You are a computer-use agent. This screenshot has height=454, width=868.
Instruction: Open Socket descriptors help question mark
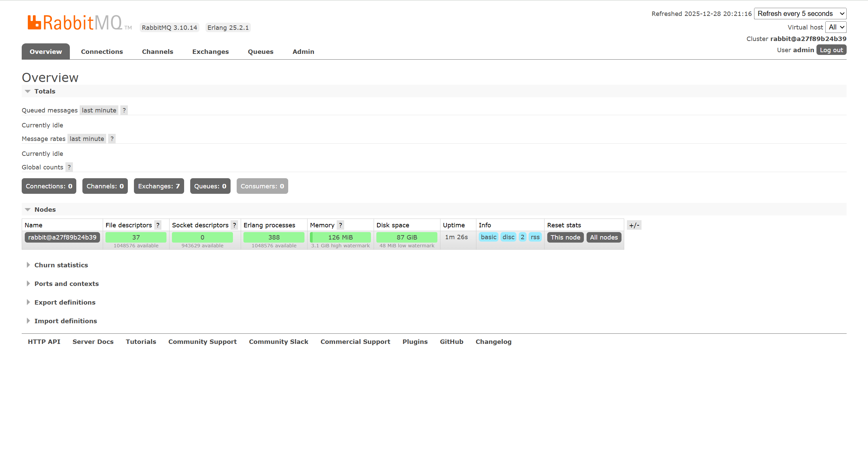point(234,225)
